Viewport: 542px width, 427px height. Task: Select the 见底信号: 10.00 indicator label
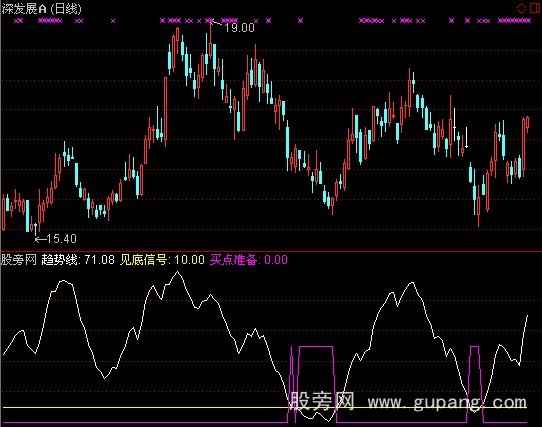coord(162,260)
